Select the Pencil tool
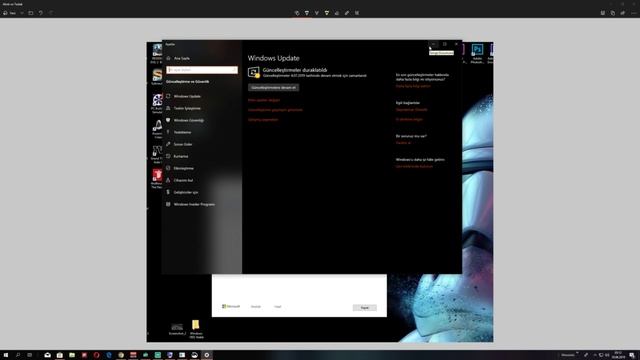 pyautogui.click(x=317, y=13)
